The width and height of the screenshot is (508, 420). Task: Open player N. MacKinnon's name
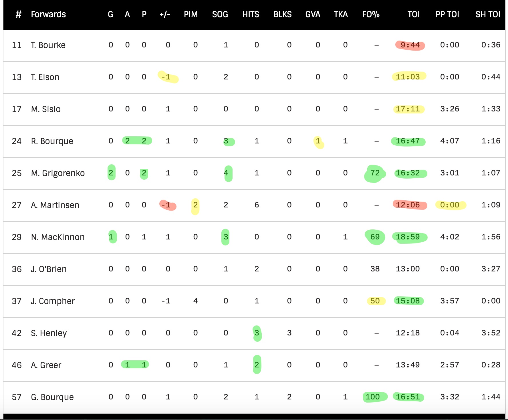58,237
